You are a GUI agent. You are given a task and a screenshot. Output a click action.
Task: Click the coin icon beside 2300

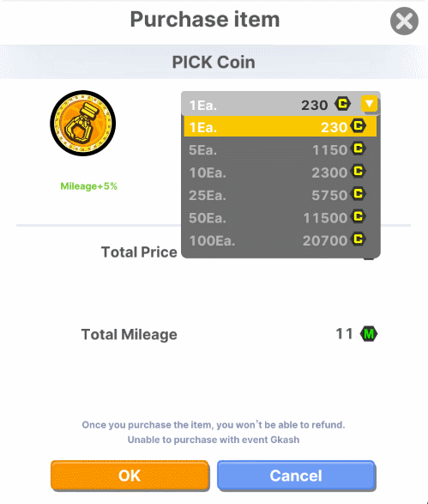point(358,172)
